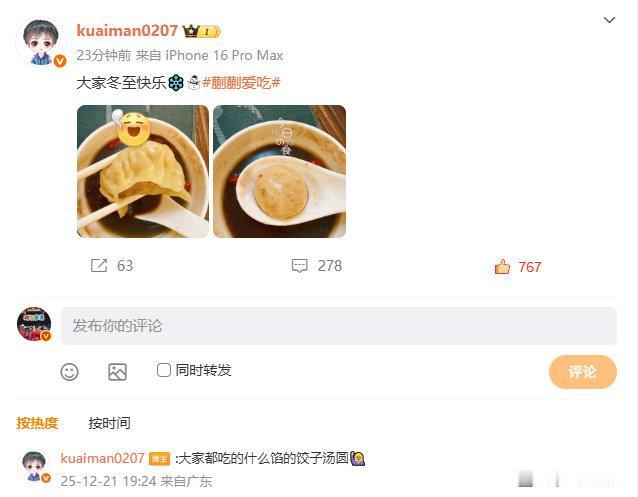
Task: Click kuaiman0207 name in the comment
Action: (x=103, y=458)
